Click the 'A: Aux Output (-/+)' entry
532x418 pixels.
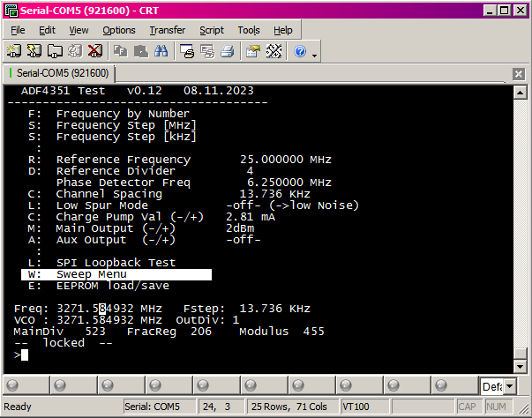point(101,240)
